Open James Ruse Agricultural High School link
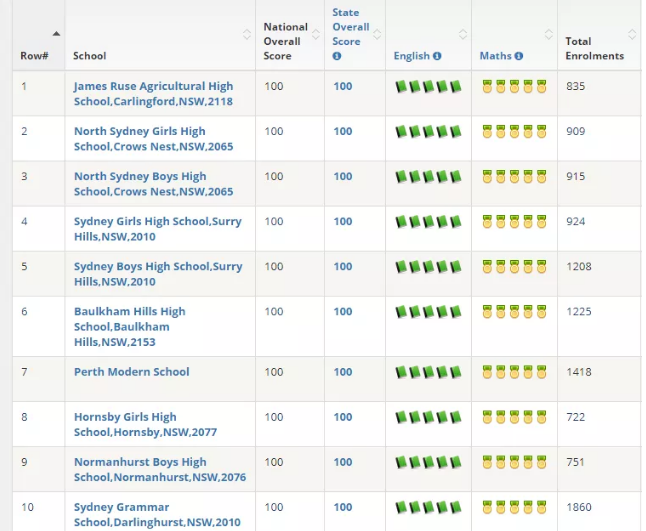The image size is (646, 531). tap(153, 94)
